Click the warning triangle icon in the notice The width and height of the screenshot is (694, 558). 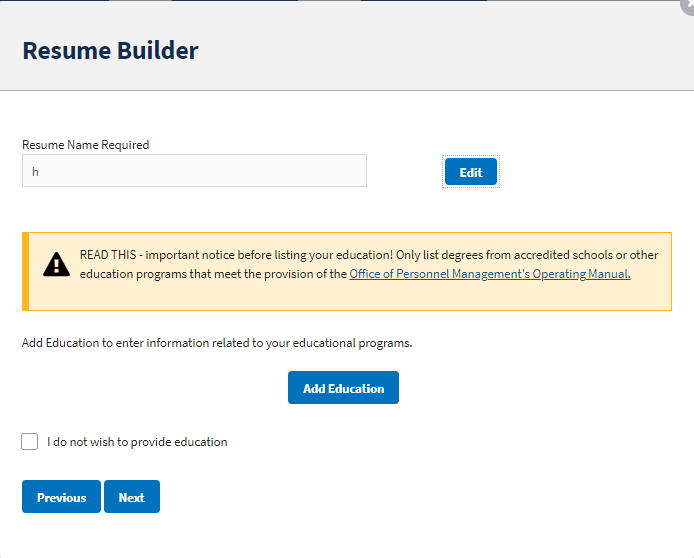pos(56,265)
